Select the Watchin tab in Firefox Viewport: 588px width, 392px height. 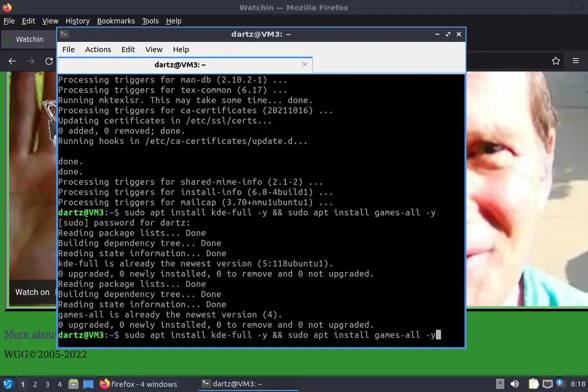[x=29, y=39]
